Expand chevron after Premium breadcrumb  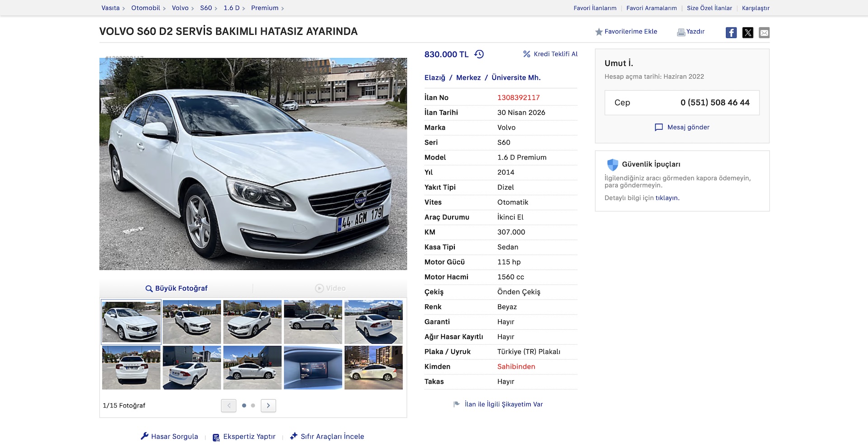coord(283,9)
